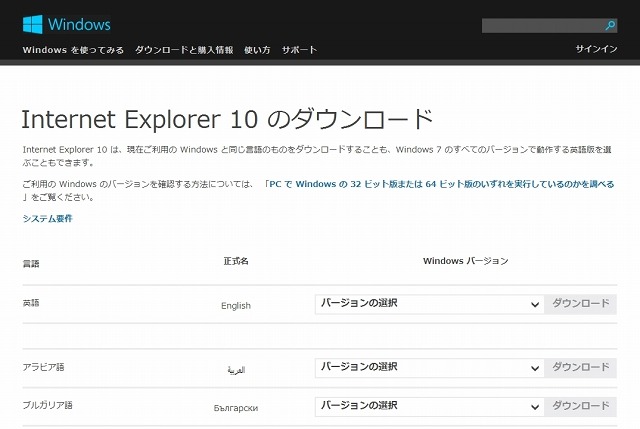
Task: Click the 'Windows' wordmark text in header
Action: 79,24
